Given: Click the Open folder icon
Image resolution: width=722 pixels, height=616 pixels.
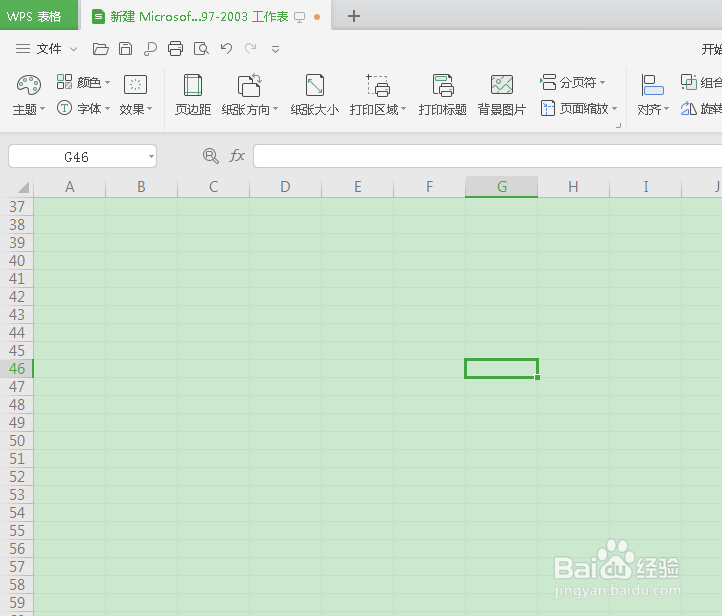Looking at the screenshot, I should pyautogui.click(x=100, y=49).
